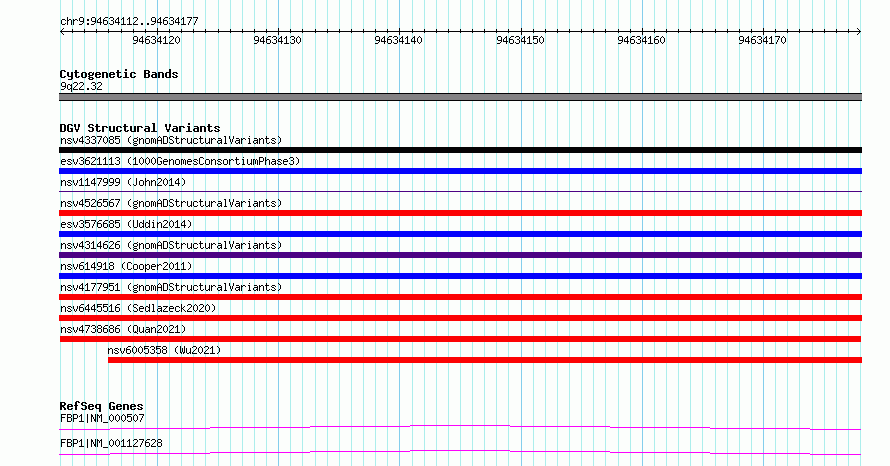The image size is (890, 466).
Task: Click the 9q22.32 band label
Action: [x=81, y=86]
